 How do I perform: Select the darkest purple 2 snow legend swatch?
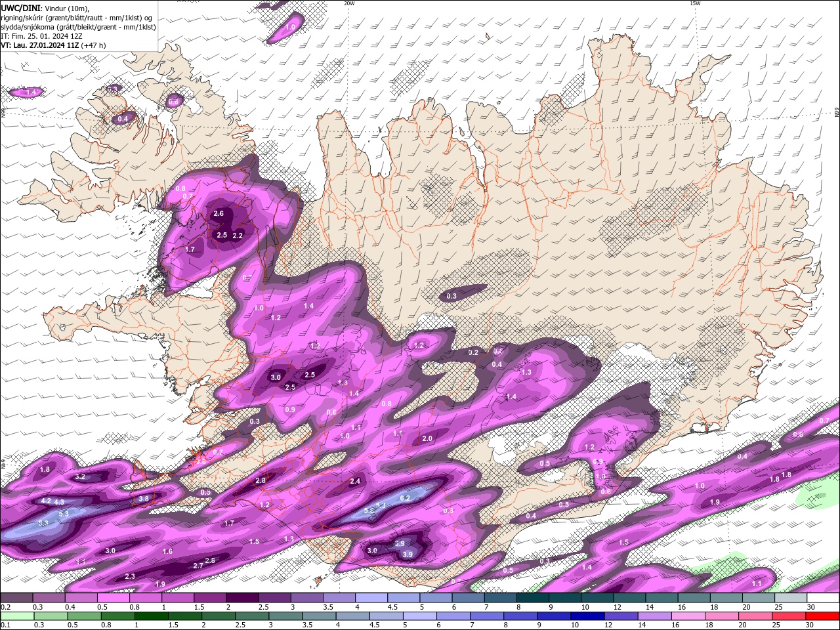coord(242,598)
